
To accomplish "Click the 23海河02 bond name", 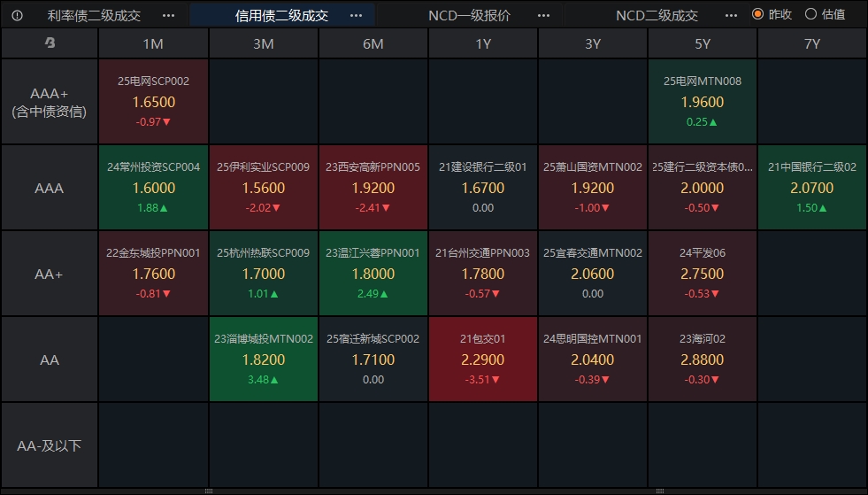I will click(x=703, y=338).
